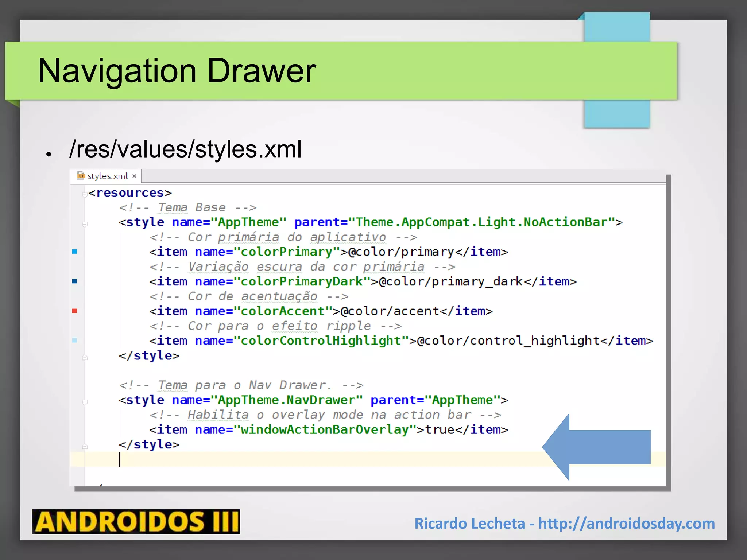Click the "@color/primary_dark" value
747x560 pixels.
pyautogui.click(x=451, y=281)
